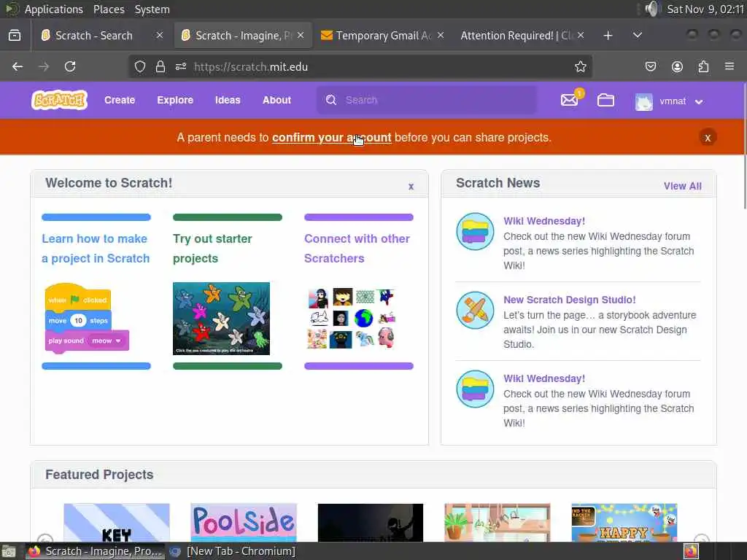
Task: Click the Scratch code blocks image
Action: (88, 318)
